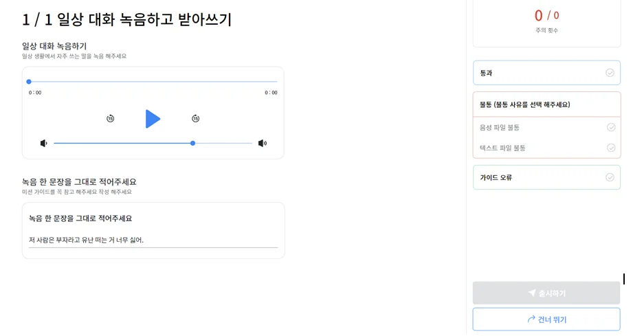The image size is (644, 336).
Task: Skip audio forward 15 seconds
Action: click(195, 119)
